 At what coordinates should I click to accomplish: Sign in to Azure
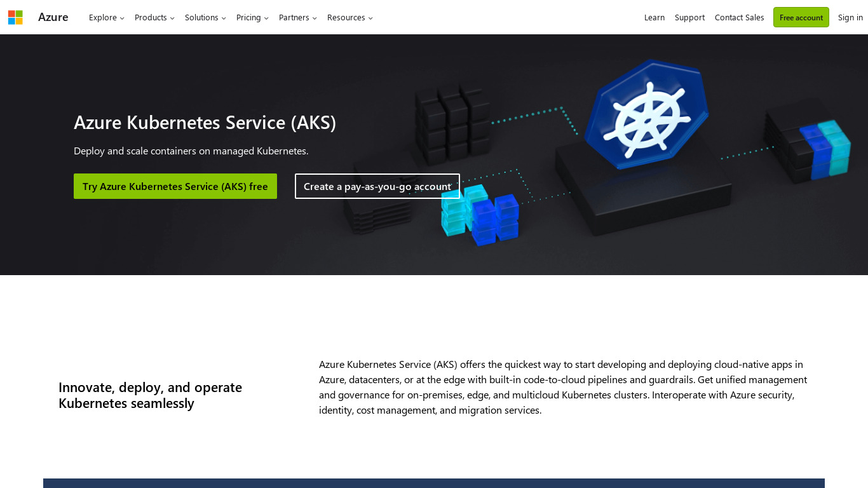[x=850, y=17]
